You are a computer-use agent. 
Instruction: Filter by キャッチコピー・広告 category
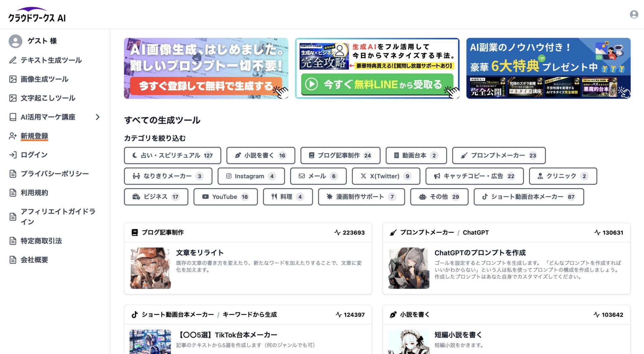tap(475, 176)
